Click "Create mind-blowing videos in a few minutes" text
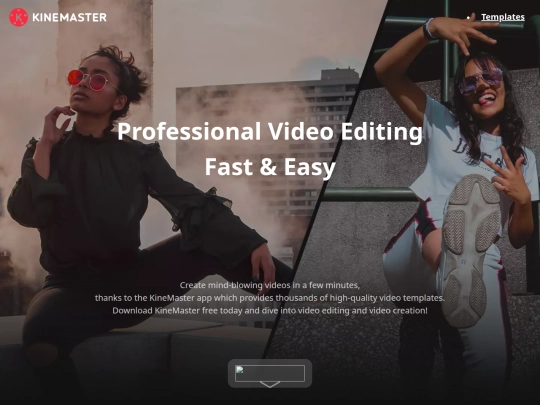The image size is (540, 405). coord(270,285)
